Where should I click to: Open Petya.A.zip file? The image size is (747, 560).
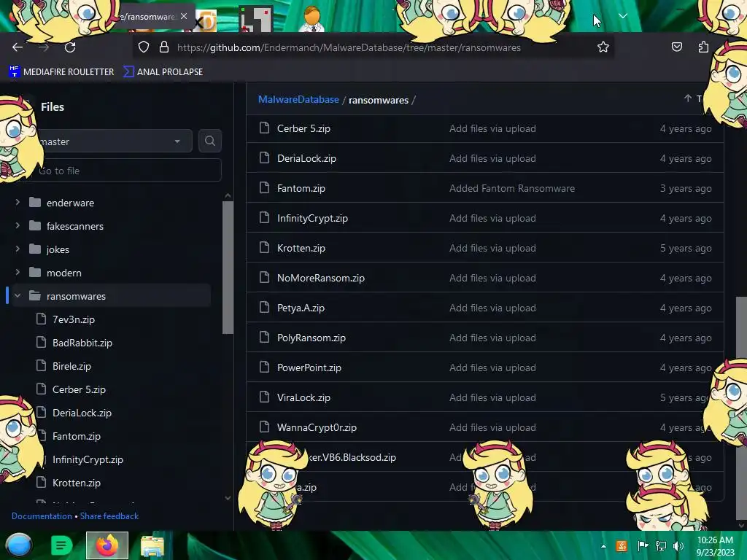click(x=301, y=308)
